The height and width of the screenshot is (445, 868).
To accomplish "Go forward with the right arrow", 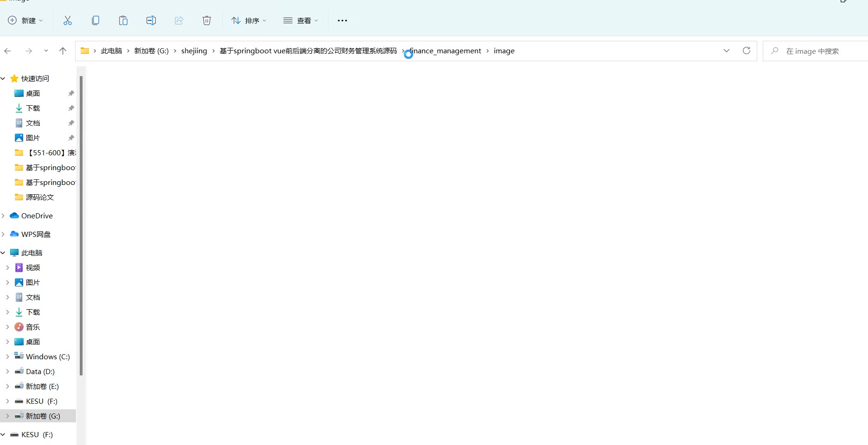I will click(29, 51).
